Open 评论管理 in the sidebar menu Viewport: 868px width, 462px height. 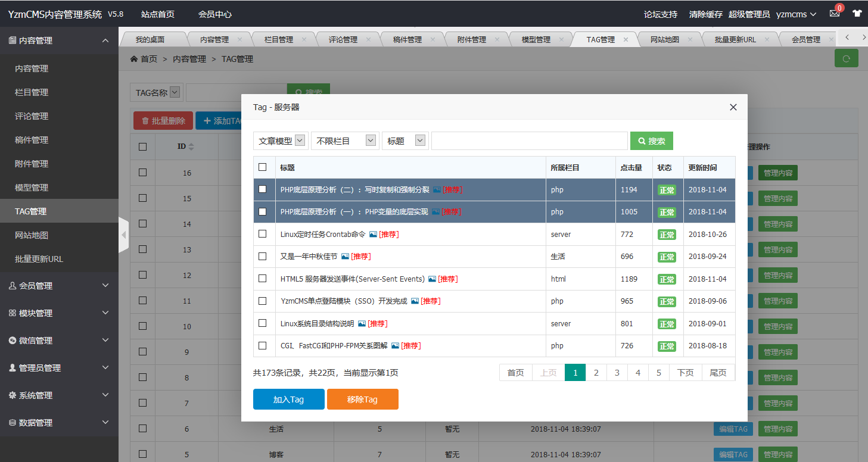[32, 116]
